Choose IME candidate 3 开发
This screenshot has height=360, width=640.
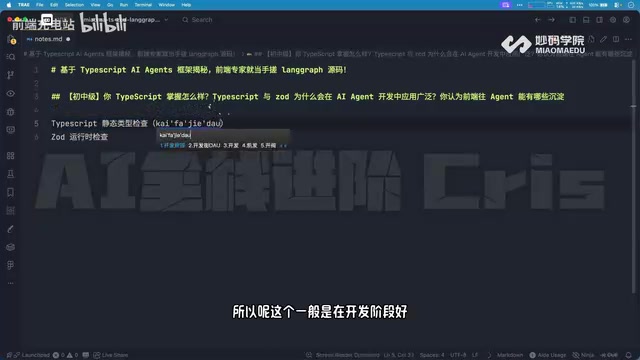pos(231,145)
